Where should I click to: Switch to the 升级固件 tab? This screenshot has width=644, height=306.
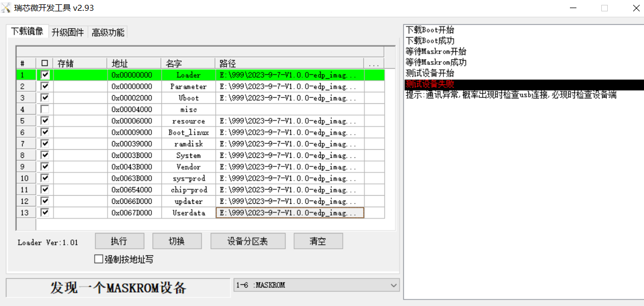click(x=68, y=32)
